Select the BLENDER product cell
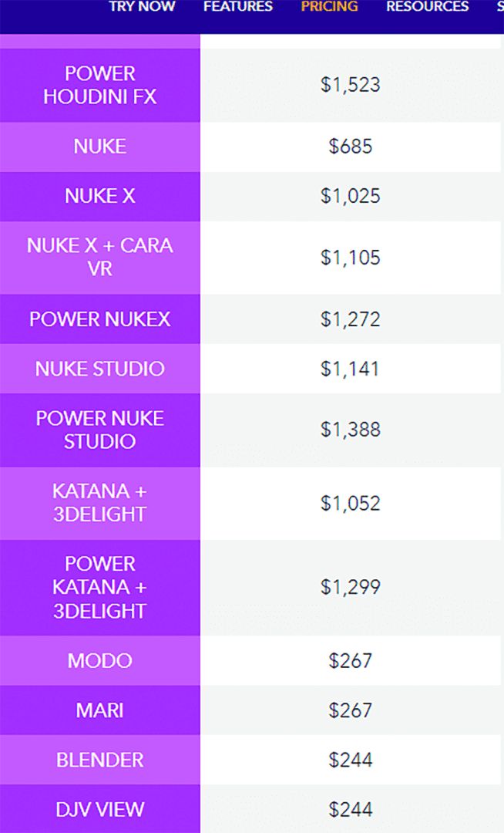This screenshot has height=833, width=504. coord(100,760)
